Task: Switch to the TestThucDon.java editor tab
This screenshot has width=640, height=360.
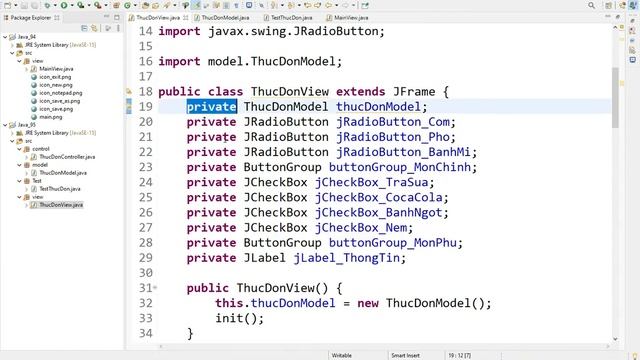Action: (291, 18)
